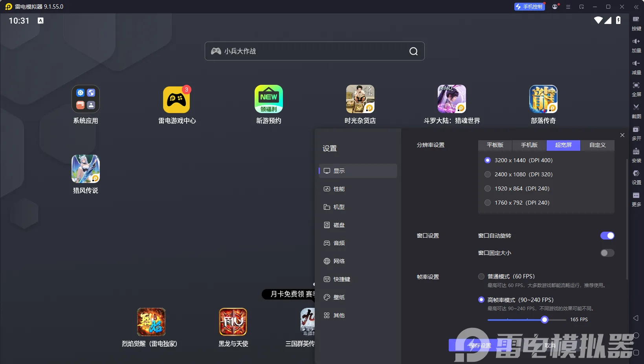The image size is (644, 364).
Task: Launch the 黑龙与天使 game
Action: pos(233,328)
